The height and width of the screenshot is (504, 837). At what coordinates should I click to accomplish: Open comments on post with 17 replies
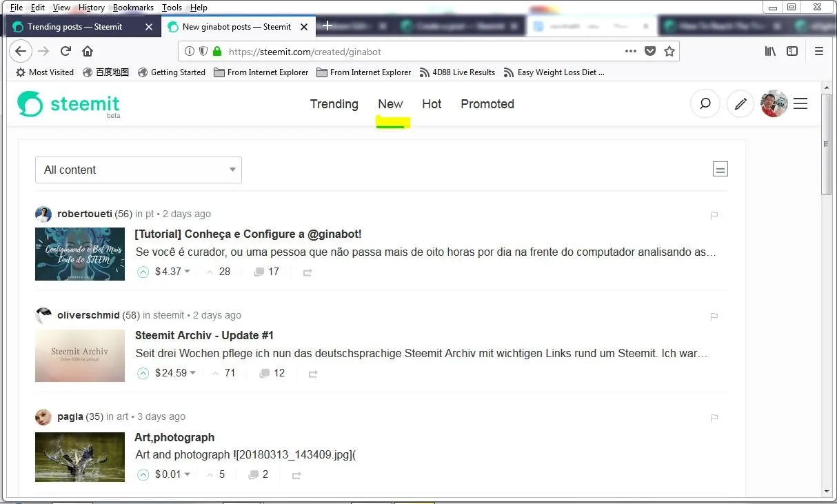tap(266, 272)
